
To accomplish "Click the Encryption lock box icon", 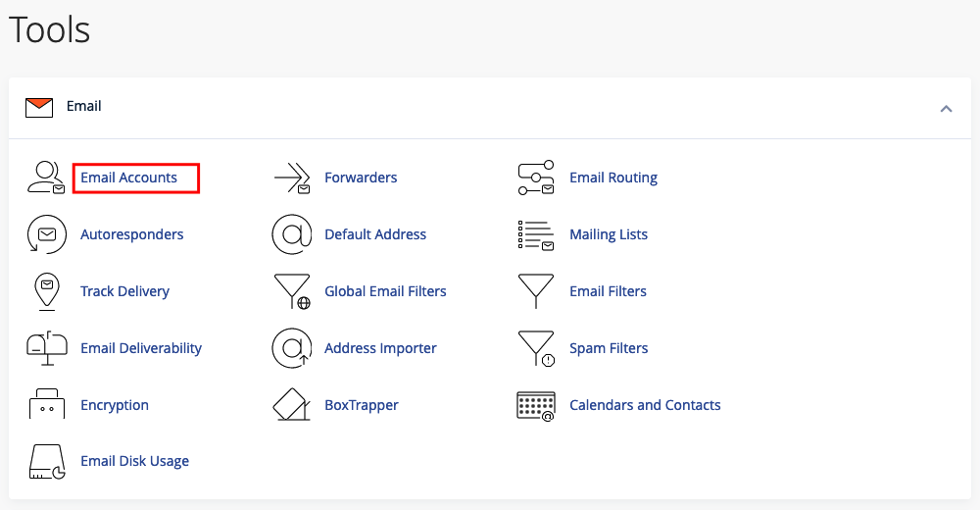I will click(45, 405).
